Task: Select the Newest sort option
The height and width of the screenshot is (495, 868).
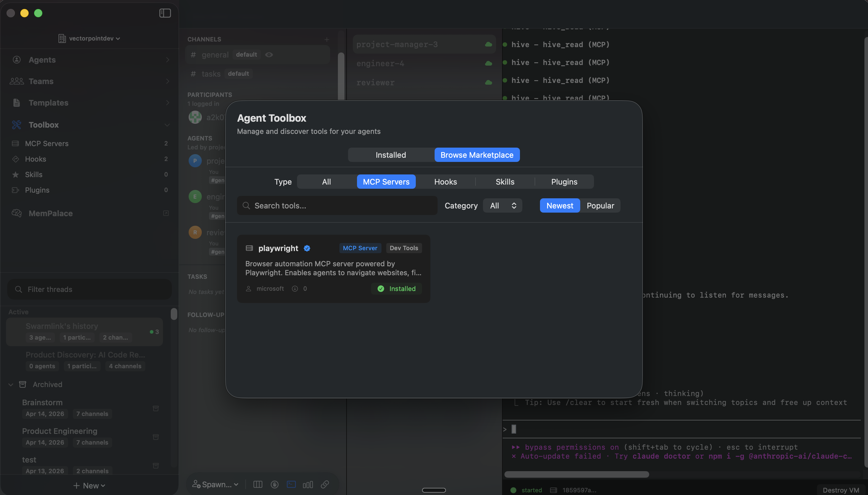Action: click(559, 205)
